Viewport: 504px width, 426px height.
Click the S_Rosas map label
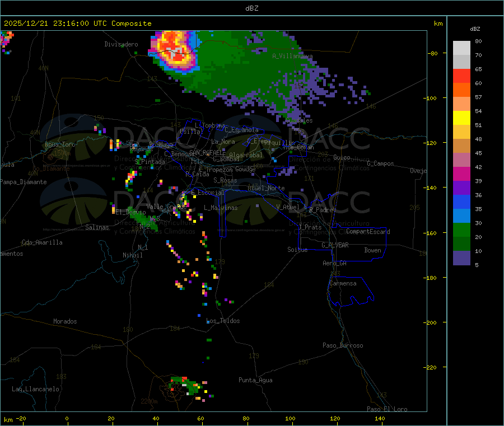(x=225, y=180)
